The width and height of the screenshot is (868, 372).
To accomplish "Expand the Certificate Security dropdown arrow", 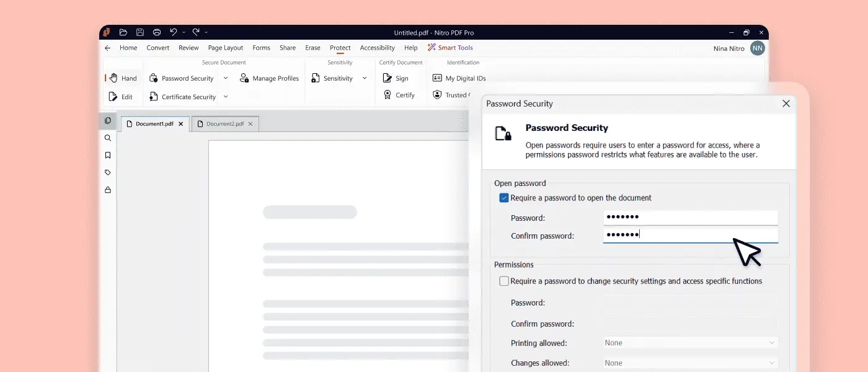I will tap(226, 97).
